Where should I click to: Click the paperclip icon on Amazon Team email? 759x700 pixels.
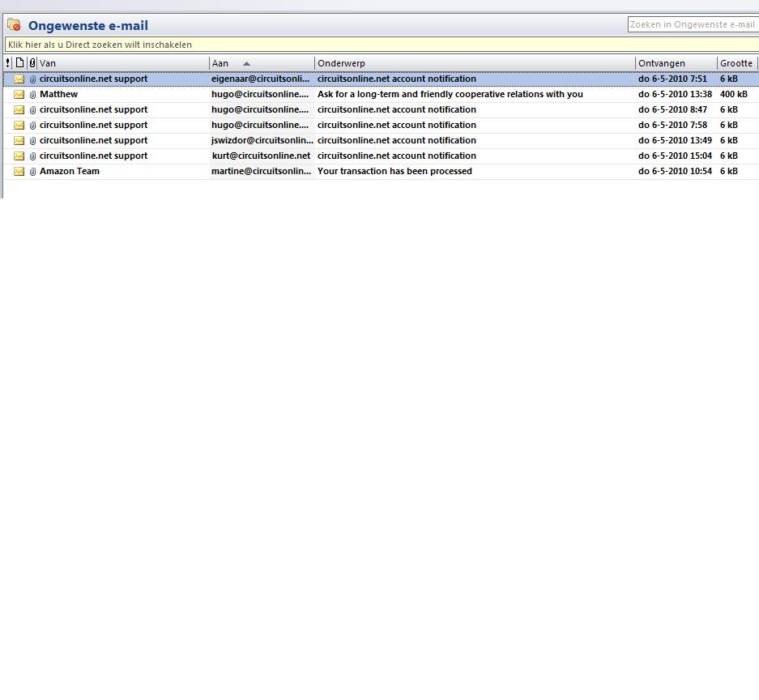[32, 172]
